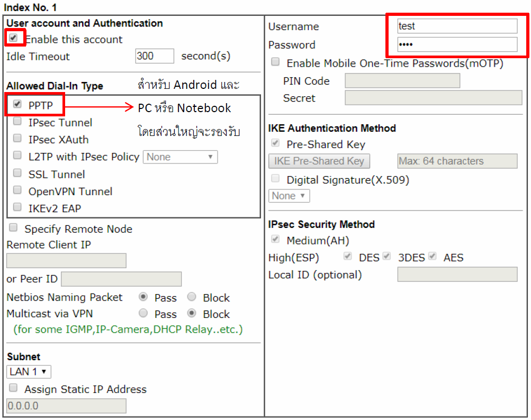Enable OpenVPN Tunnel dial-in type
The height and width of the screenshot is (420, 531).
click(x=17, y=190)
